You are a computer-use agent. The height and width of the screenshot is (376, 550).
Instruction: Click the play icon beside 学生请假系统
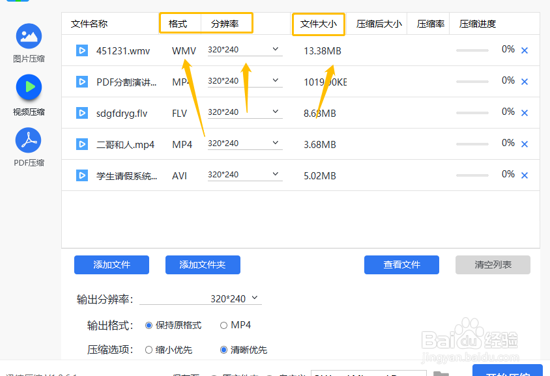pyautogui.click(x=82, y=175)
